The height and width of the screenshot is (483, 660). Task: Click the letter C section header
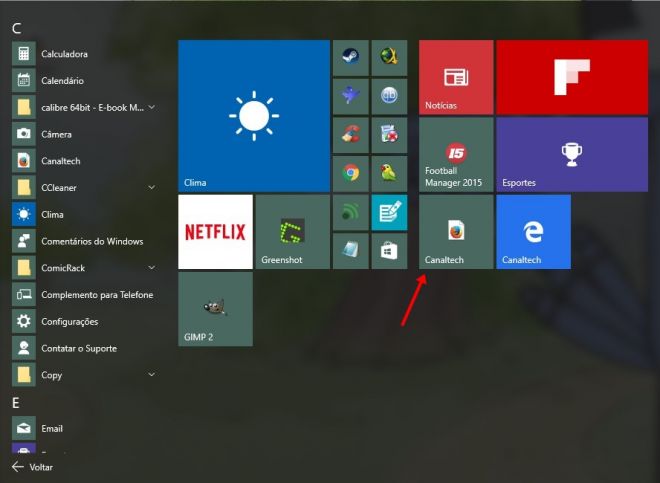[16, 28]
